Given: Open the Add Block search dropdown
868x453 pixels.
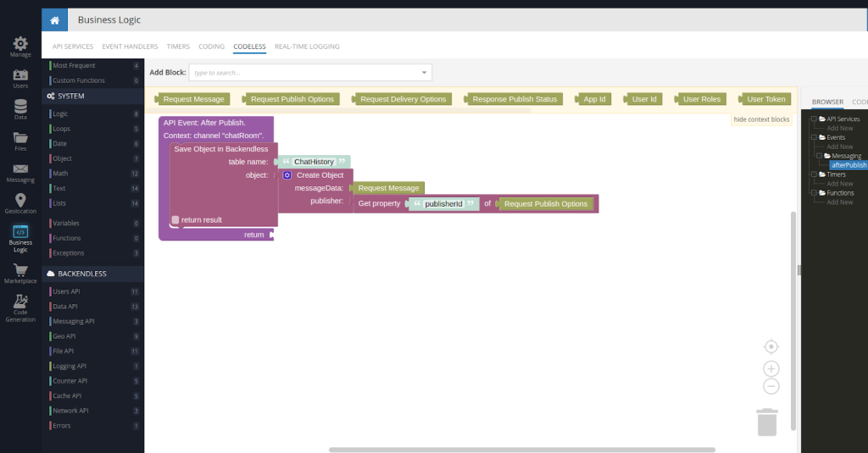Looking at the screenshot, I should coord(424,73).
